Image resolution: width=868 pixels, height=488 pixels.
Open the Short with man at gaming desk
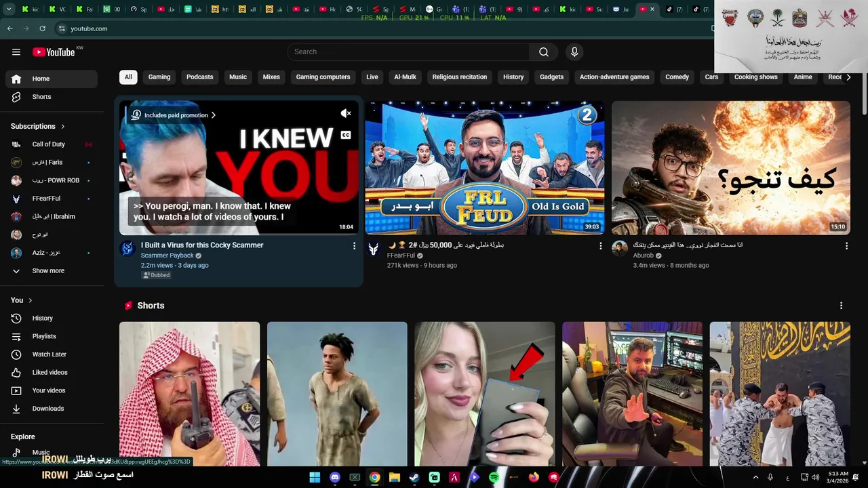tap(632, 394)
